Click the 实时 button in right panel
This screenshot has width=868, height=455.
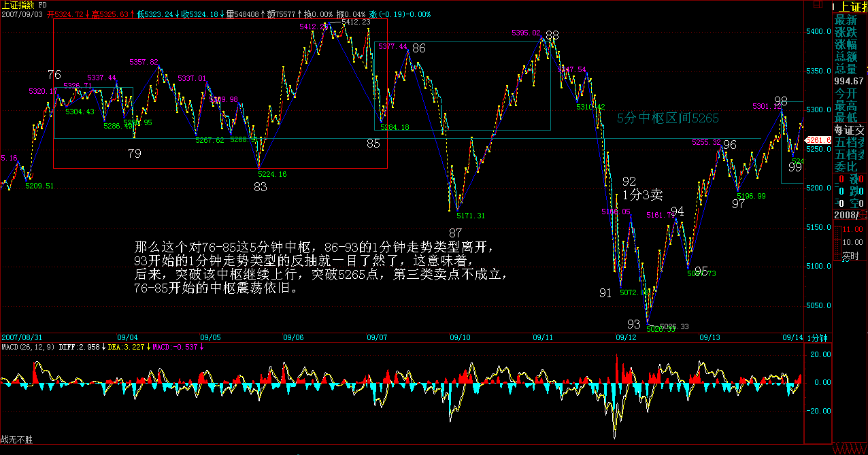tap(851, 256)
